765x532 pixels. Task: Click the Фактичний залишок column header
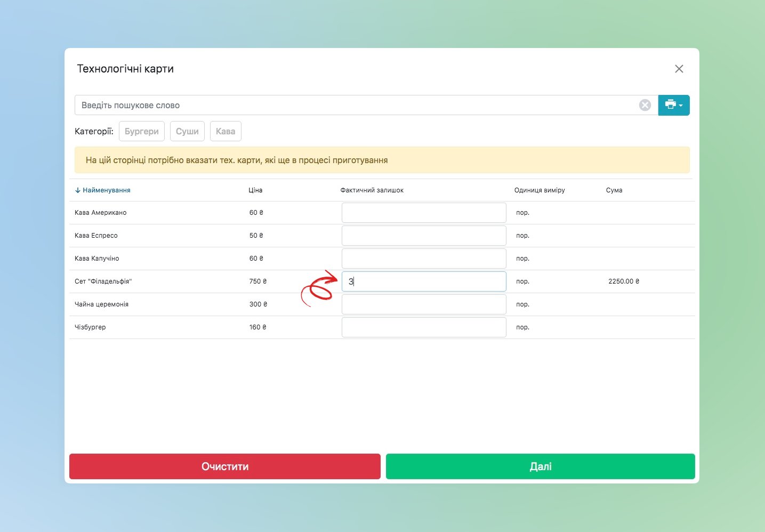(372, 190)
